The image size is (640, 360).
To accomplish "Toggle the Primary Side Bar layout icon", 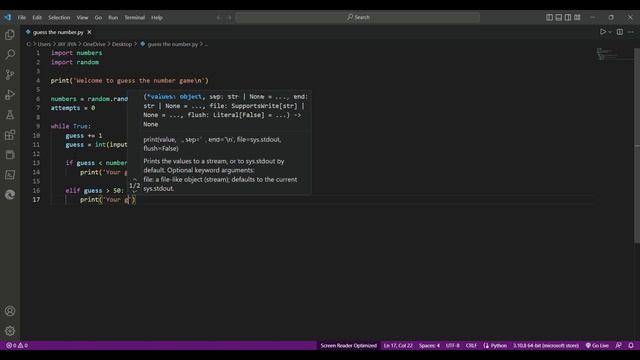I will [549, 17].
